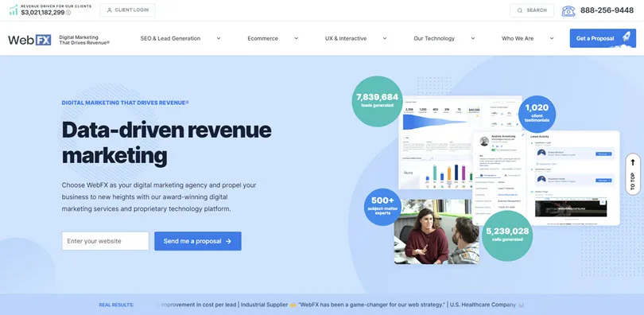
Task: Focus the Enter your website field
Action: point(106,241)
